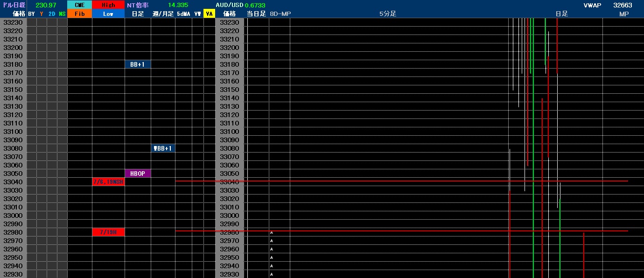Click 33080 in the leftmost price column
The width and height of the screenshot is (644, 278).
(x=13, y=148)
